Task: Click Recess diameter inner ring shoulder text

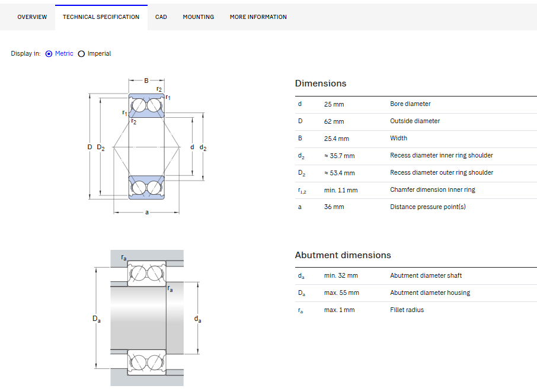Action: click(442, 155)
